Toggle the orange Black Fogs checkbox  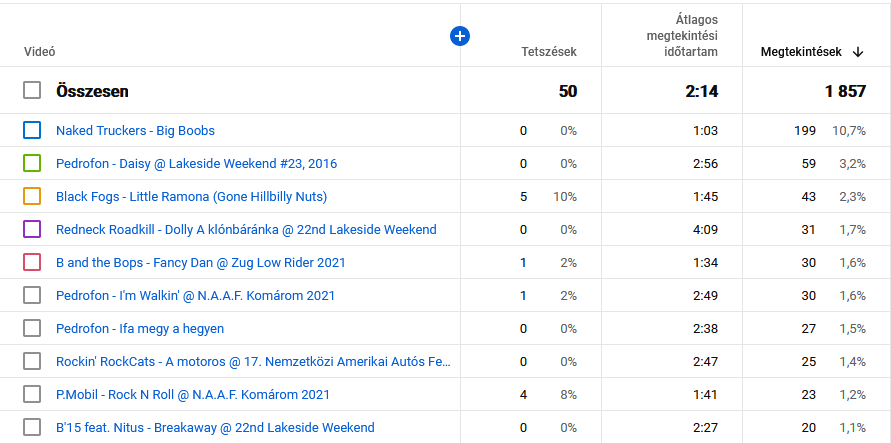pos(32,196)
